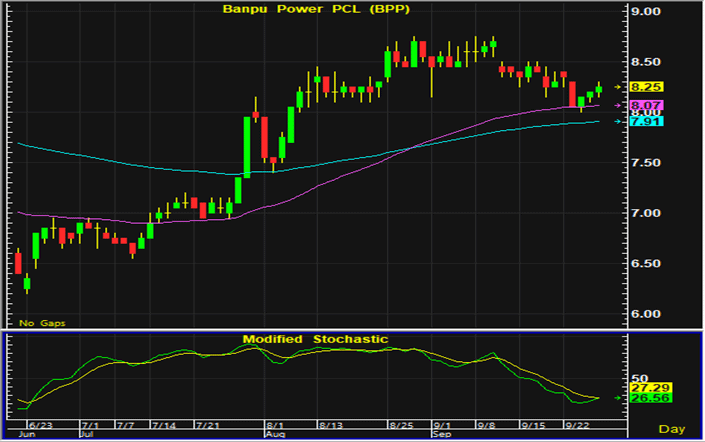Viewport: 705px width, 442px height.
Task: Click the Sep month label
Action: 440,436
